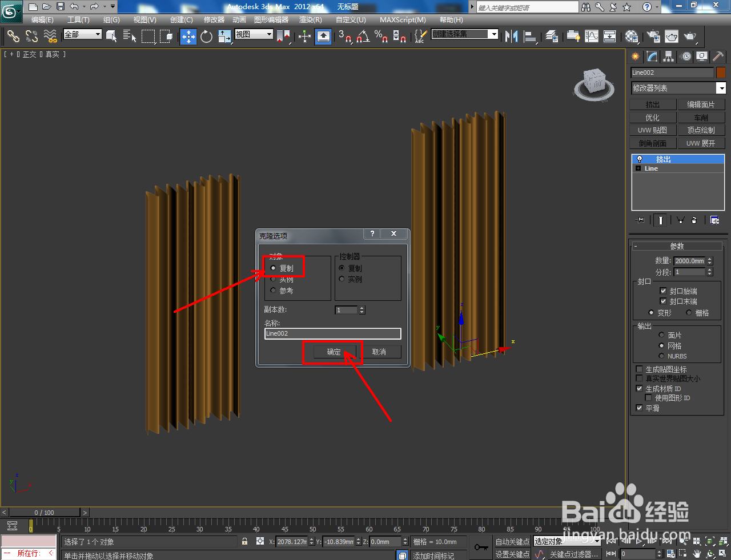The width and height of the screenshot is (731, 560).
Task: Toggle the 生成材质 ID checkbox
Action: (x=640, y=388)
